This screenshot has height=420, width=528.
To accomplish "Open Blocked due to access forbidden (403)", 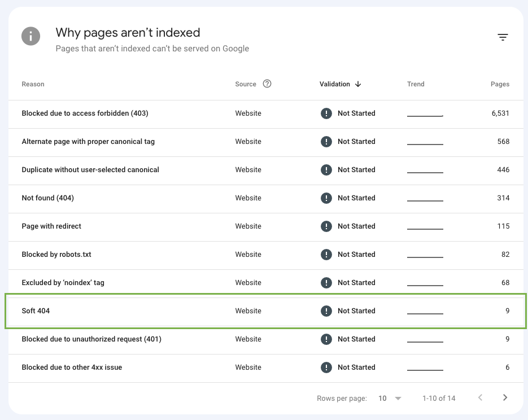I will click(x=85, y=113).
